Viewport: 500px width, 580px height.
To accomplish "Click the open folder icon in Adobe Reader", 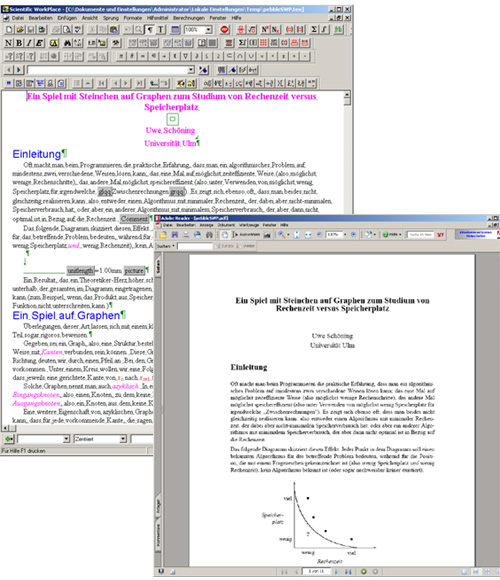I will point(163,235).
